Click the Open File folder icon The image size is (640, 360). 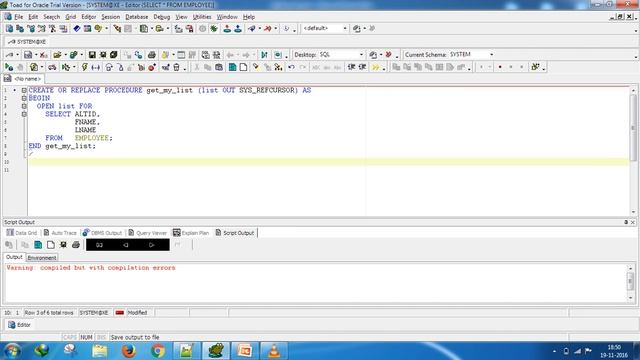pos(57,55)
